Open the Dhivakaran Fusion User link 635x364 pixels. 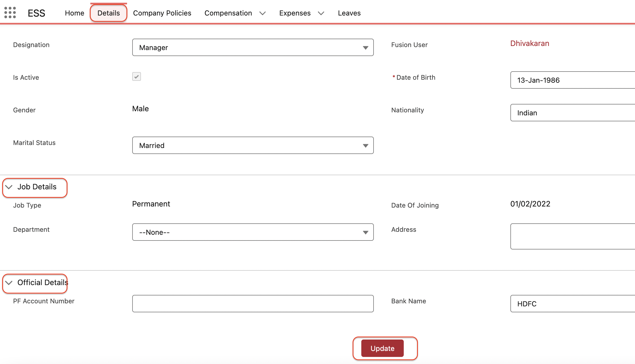(x=529, y=44)
